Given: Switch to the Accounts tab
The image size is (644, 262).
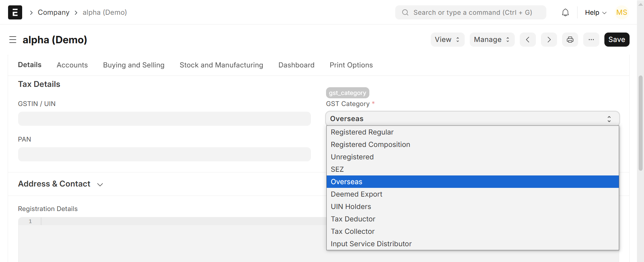Looking at the screenshot, I should pyautogui.click(x=72, y=65).
